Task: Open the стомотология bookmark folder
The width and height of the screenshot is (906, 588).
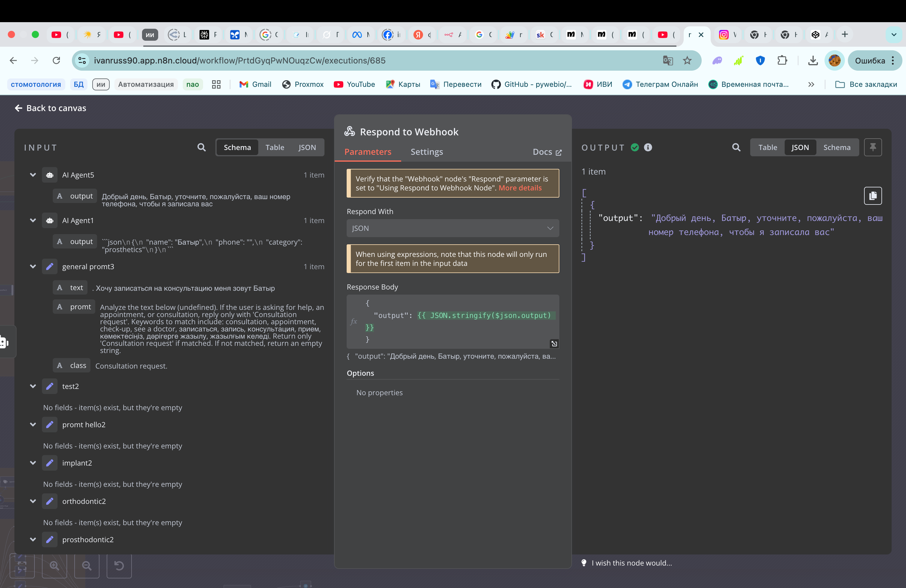Action: pos(36,84)
